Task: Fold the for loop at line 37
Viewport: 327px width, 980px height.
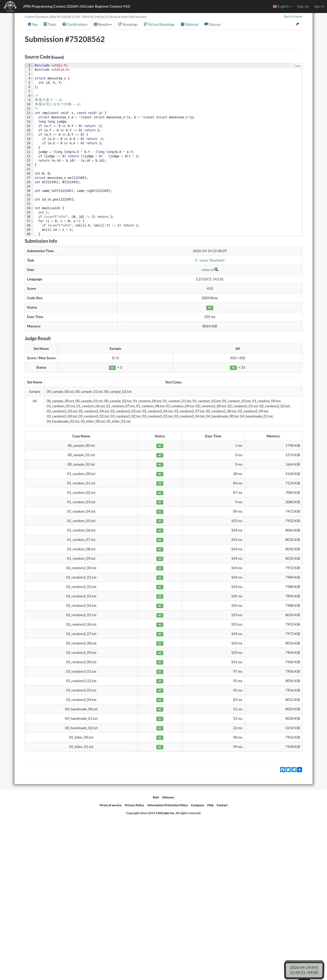Action: tap(32, 221)
